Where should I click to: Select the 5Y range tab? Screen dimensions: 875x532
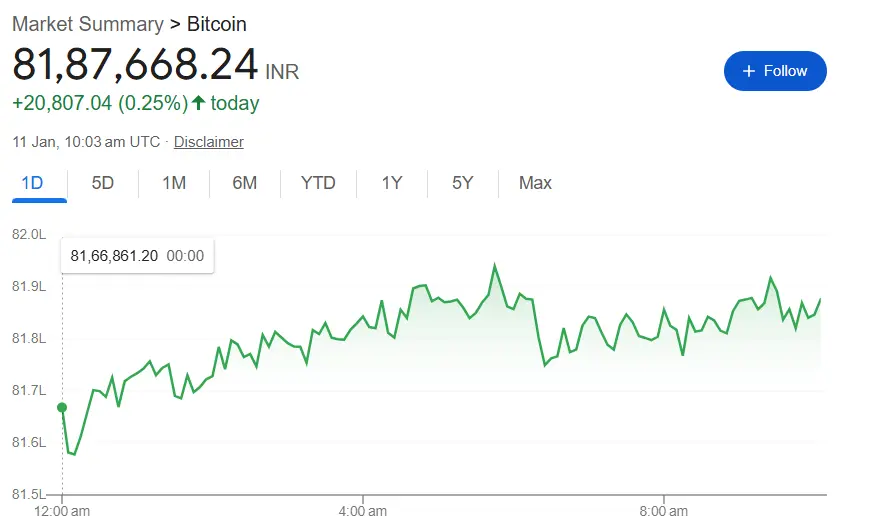pos(462,183)
